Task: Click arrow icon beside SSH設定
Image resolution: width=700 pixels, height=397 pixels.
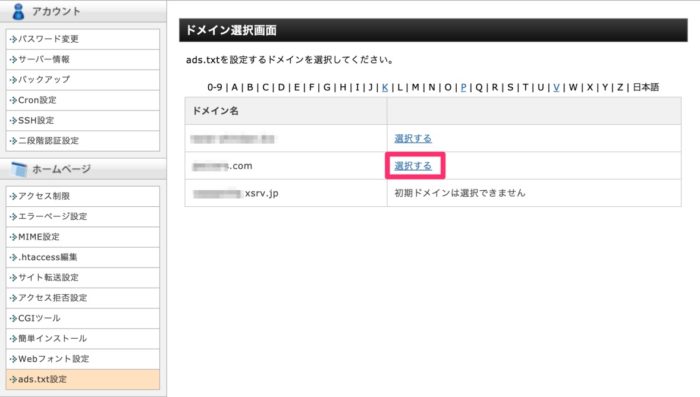Action: [13, 121]
